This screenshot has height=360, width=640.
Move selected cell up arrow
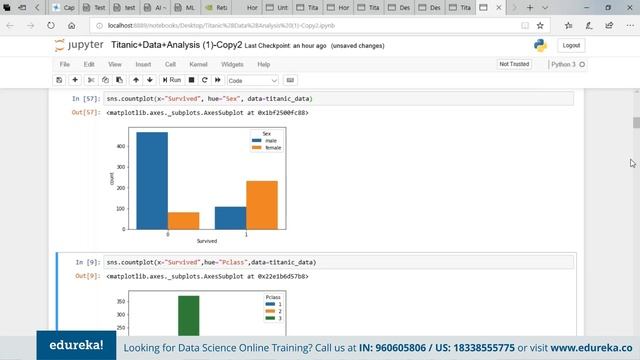[136, 80]
